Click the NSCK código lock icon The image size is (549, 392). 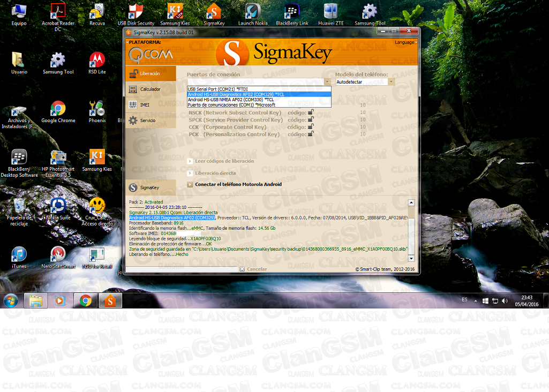[311, 112]
